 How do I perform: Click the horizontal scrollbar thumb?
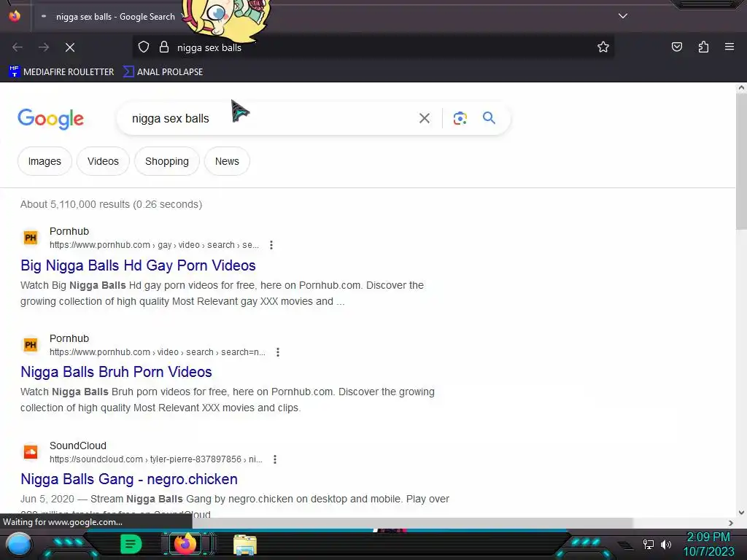[412, 523]
